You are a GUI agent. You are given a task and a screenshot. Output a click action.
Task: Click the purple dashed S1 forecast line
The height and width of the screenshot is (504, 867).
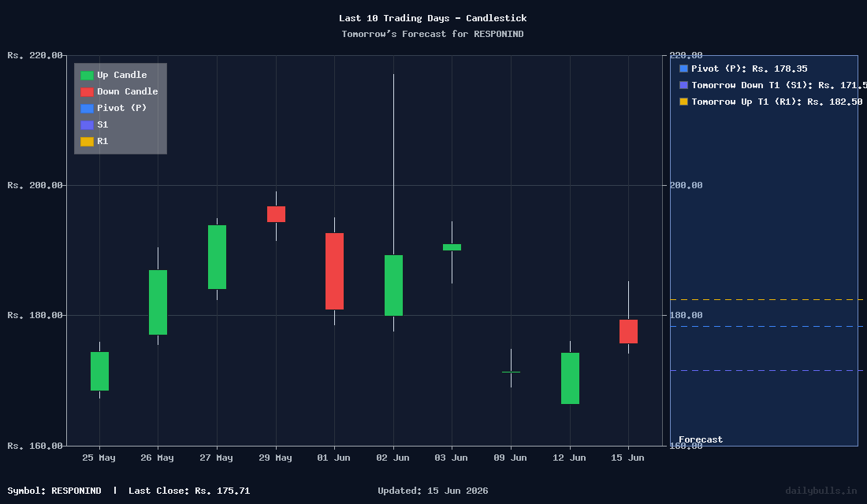point(765,370)
